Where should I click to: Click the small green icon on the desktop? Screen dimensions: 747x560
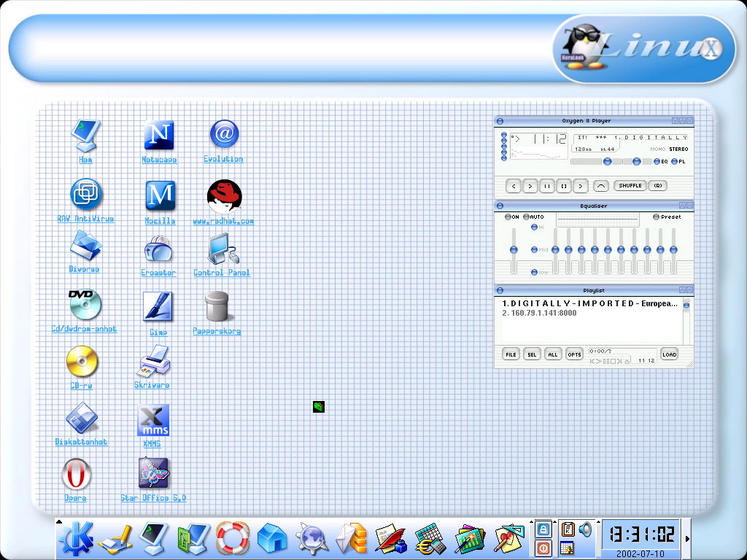click(319, 407)
